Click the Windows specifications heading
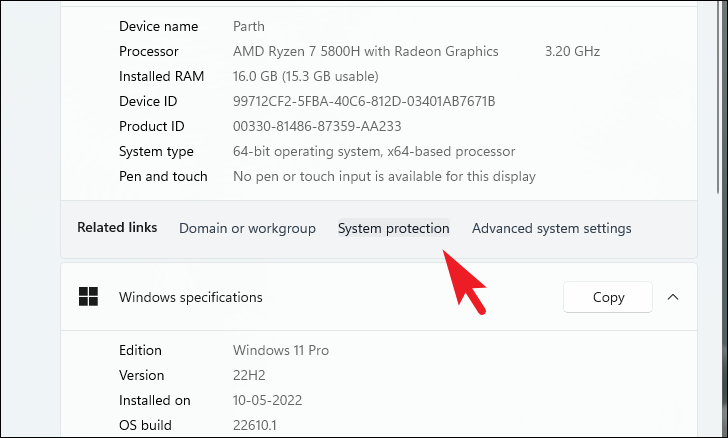Viewport: 728px width, 438px height. 191,297
